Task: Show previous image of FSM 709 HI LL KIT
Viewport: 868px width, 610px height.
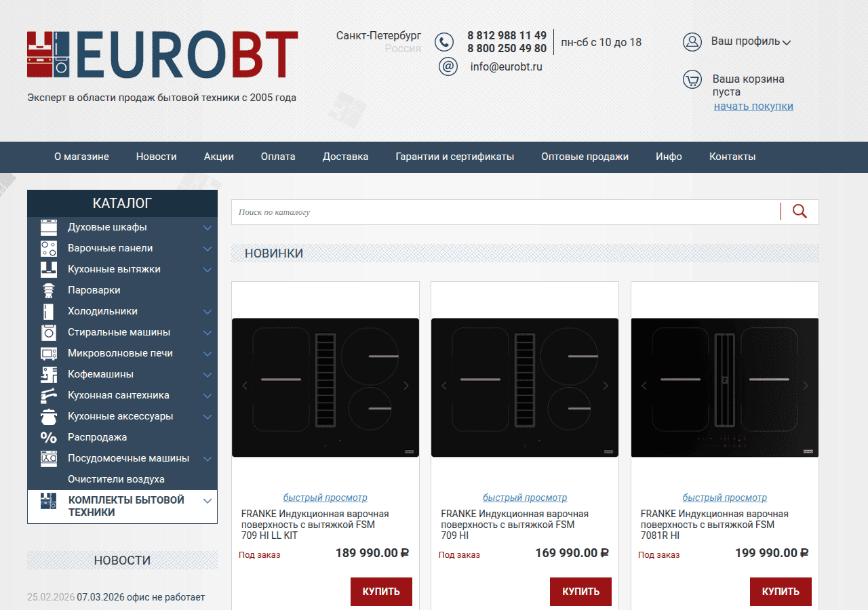Action: [x=245, y=386]
